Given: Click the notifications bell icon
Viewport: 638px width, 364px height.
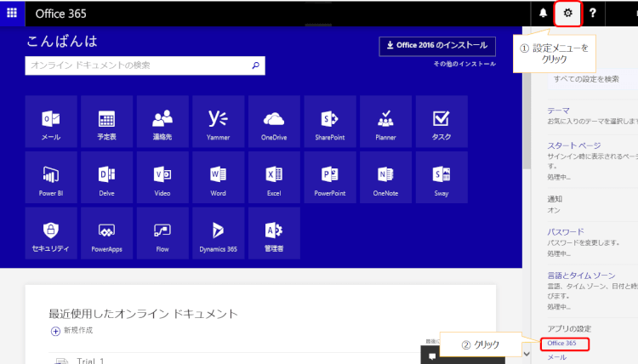Looking at the screenshot, I should tap(543, 14).
